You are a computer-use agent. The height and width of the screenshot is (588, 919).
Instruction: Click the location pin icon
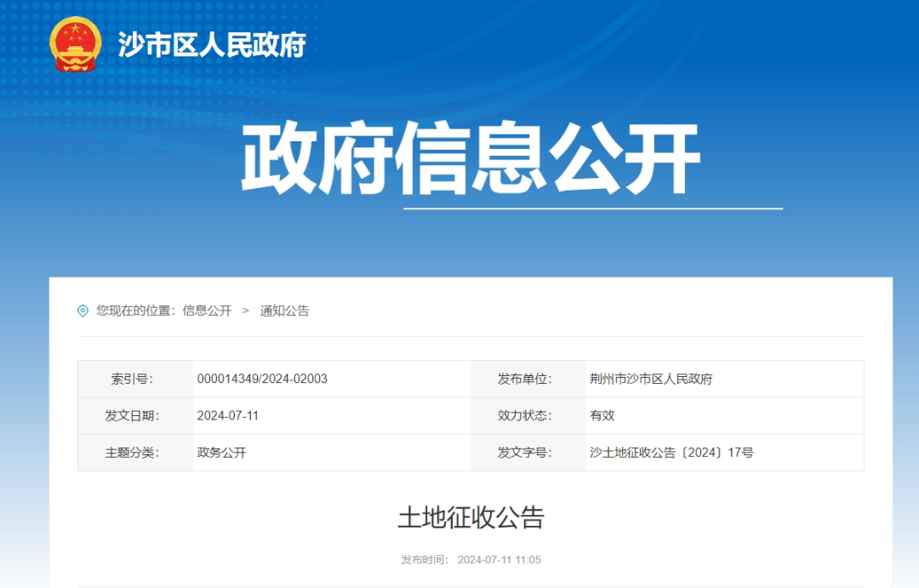[83, 311]
